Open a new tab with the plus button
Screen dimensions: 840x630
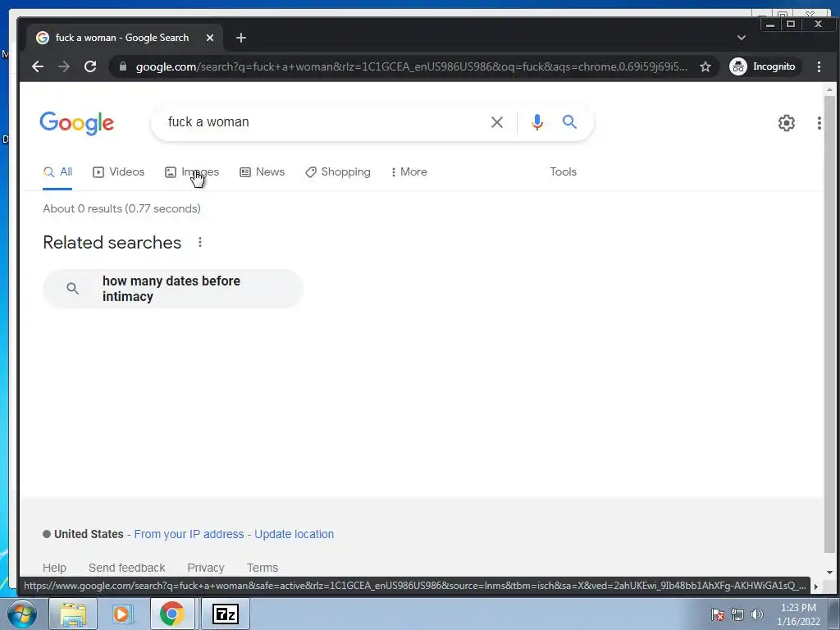coord(241,38)
